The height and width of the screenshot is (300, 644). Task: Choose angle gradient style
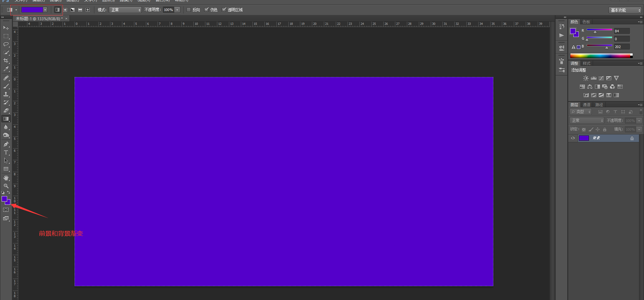click(x=73, y=10)
